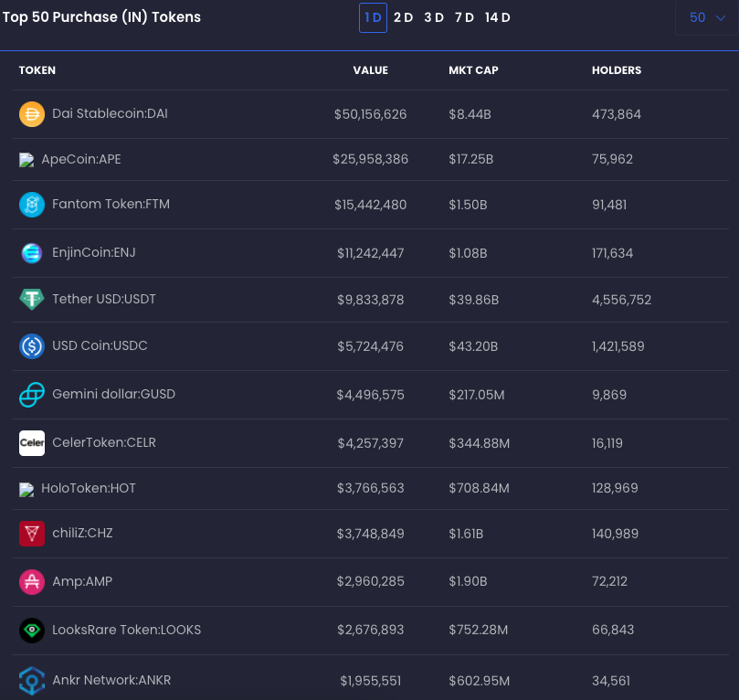Open the Tether USD:USDT token link
The width and height of the screenshot is (739, 700).
[104, 300]
